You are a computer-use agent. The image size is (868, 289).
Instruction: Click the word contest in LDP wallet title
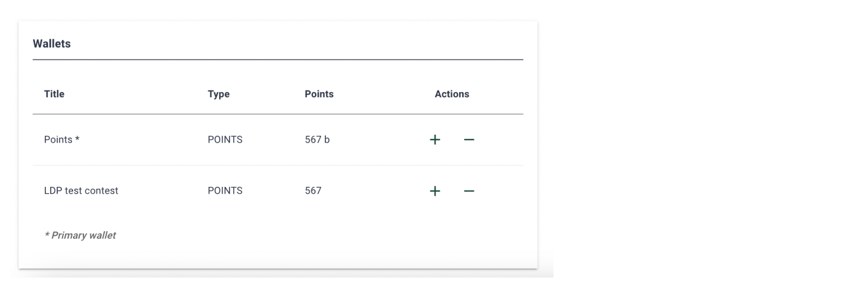pos(101,191)
